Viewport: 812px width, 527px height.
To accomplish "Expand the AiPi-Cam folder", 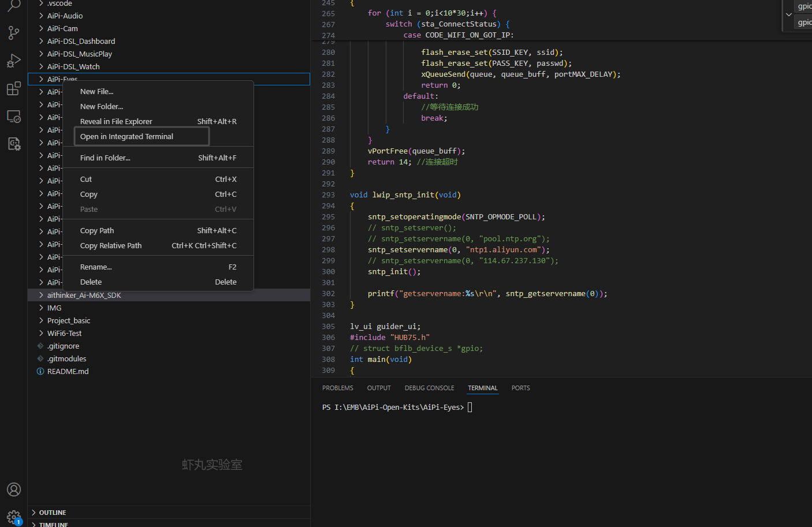I will coord(41,28).
